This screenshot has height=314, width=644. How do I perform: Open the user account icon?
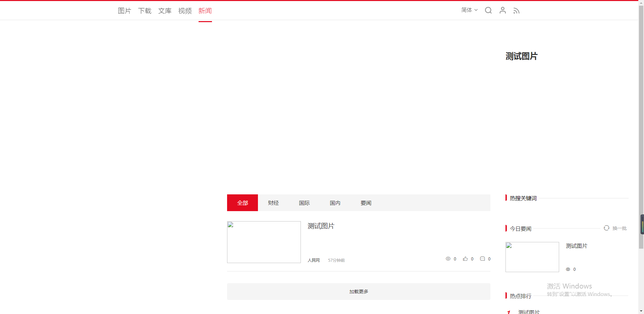click(x=502, y=10)
